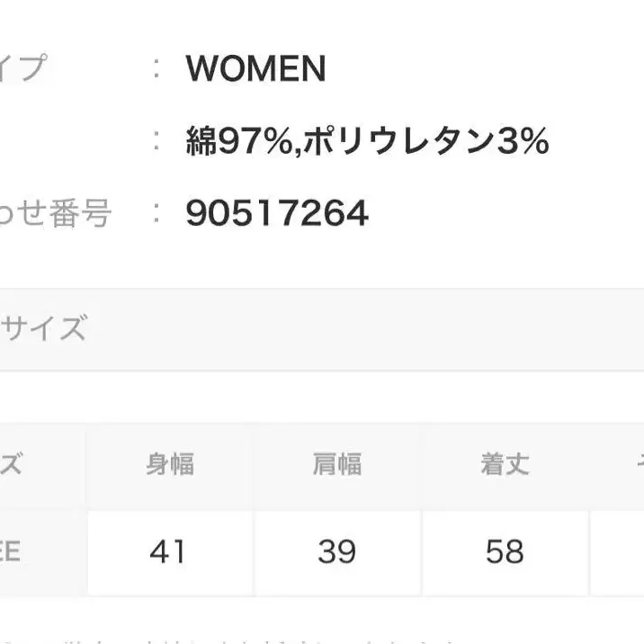Screen dimensions: 644x644
Task: Click the colon beside 90517264
Action: coord(157,214)
